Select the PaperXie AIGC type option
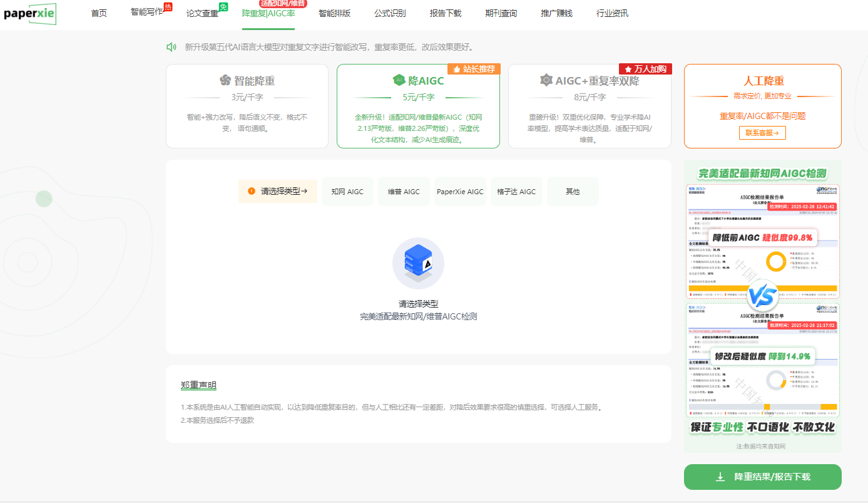This screenshot has width=868, height=503. click(460, 192)
